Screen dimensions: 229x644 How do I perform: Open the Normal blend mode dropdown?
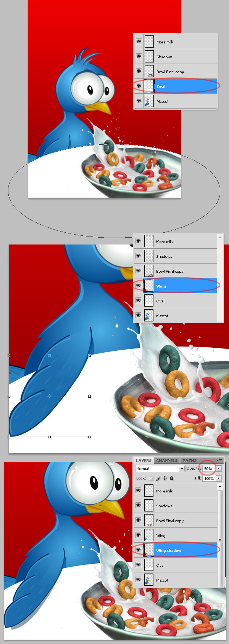click(160, 468)
